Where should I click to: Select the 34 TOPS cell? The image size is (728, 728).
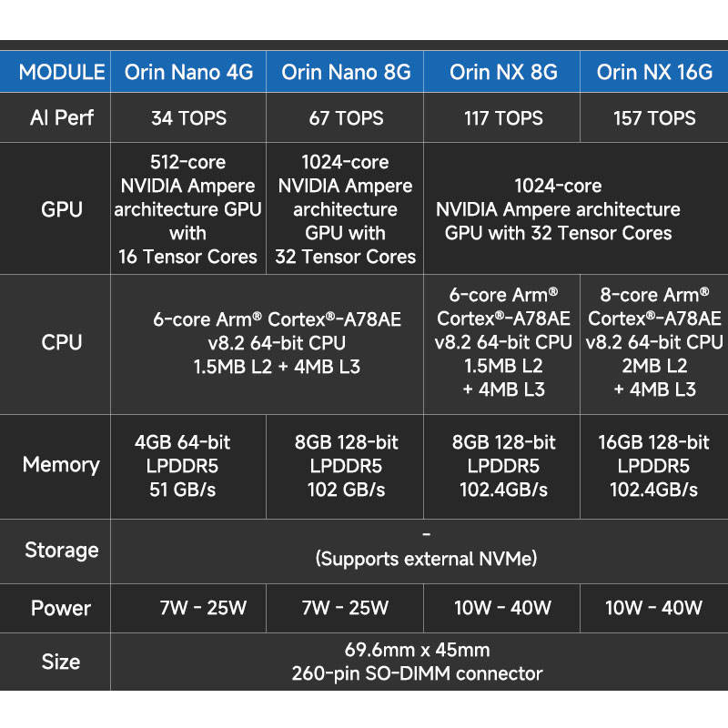pyautogui.click(x=188, y=117)
